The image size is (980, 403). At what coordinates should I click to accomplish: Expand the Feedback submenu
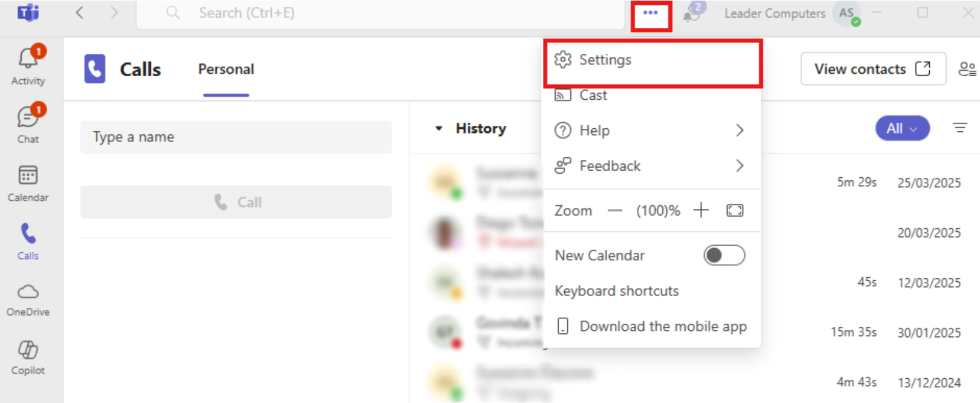pos(651,166)
